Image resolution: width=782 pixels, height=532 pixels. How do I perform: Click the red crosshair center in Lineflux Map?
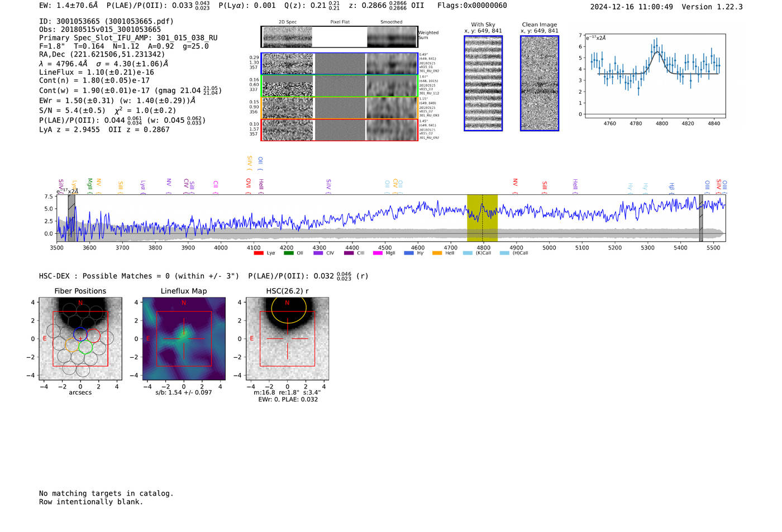184,339
